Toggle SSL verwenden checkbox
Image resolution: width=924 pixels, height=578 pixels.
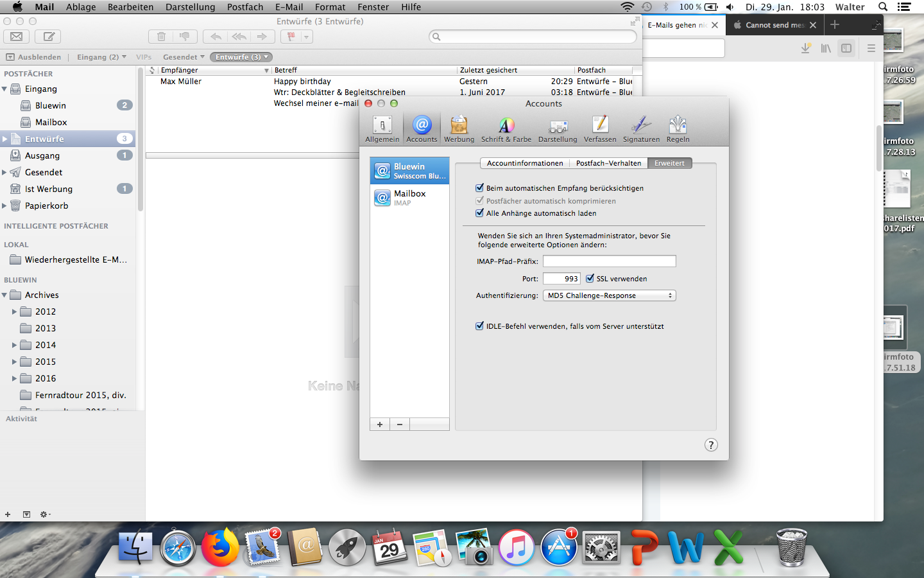click(590, 278)
